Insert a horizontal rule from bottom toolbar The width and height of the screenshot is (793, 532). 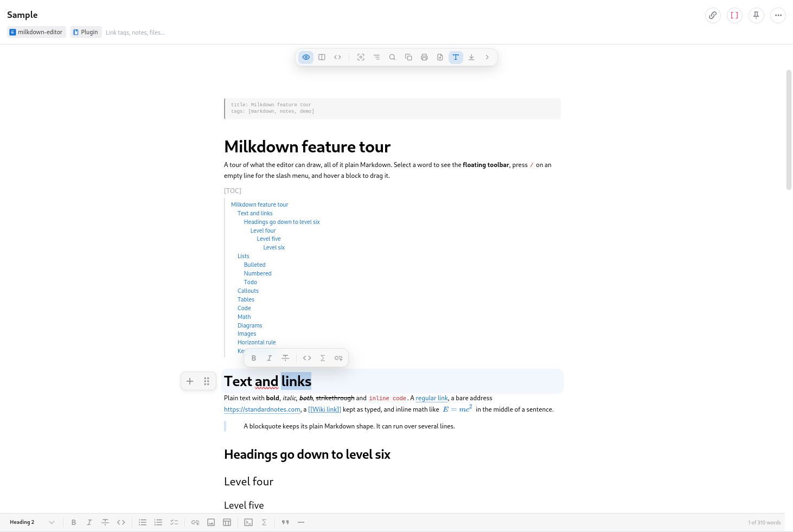point(301,522)
